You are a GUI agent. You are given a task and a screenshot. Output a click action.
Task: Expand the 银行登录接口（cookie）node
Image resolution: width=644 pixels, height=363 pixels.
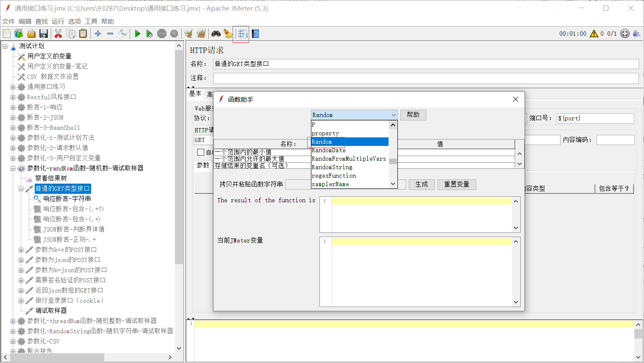point(21,301)
